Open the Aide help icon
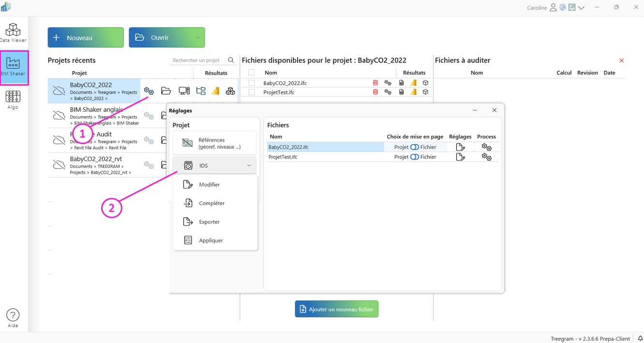Screen dimensions: 644x343 tap(13, 318)
